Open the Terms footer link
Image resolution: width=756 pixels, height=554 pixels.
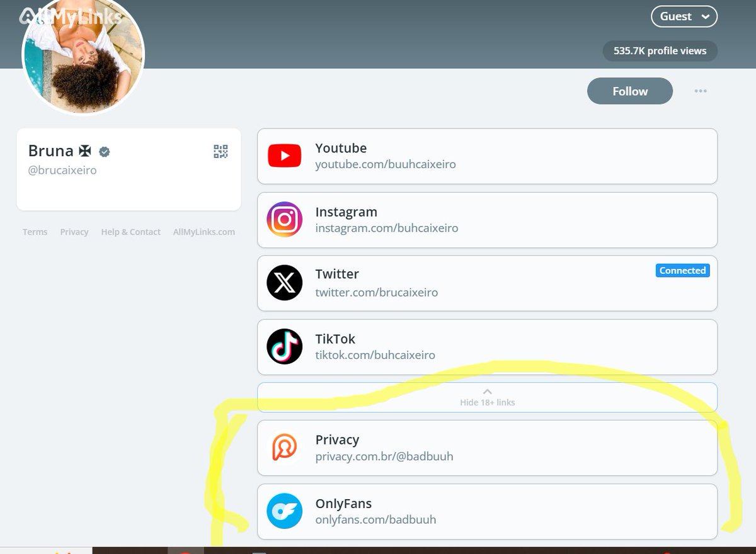pos(35,232)
